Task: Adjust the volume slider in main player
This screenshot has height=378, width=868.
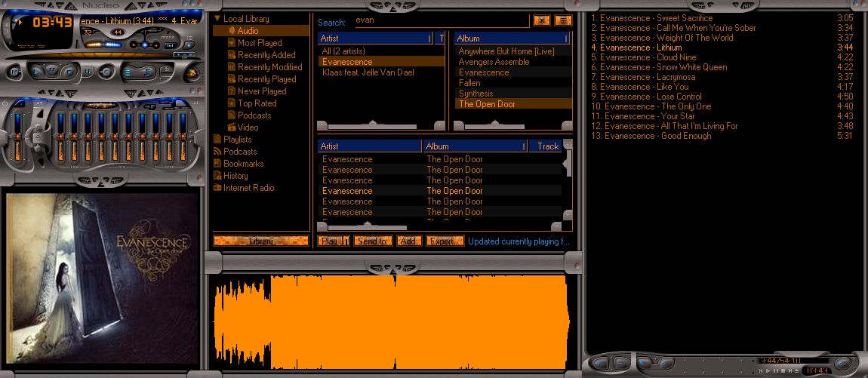Action: tap(103, 45)
